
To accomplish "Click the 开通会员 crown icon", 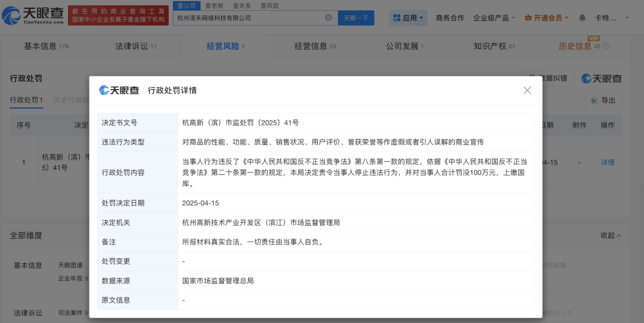I will coord(528,18).
